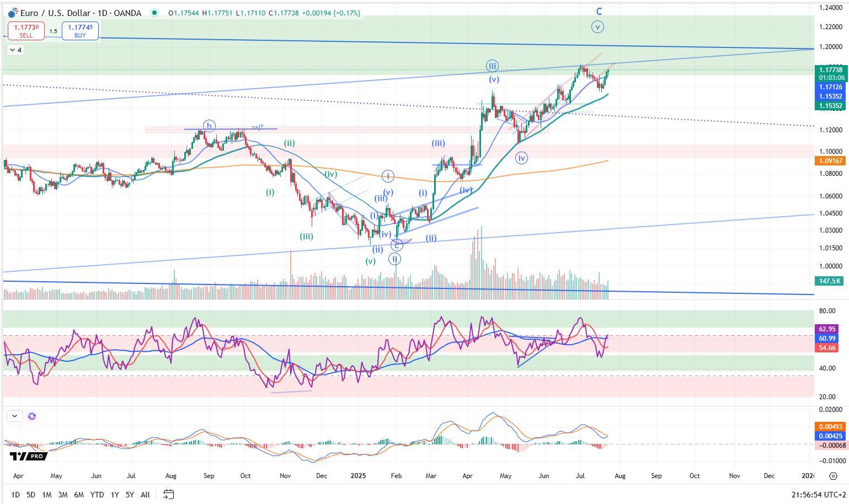Select the 1D time range

pos(15,495)
